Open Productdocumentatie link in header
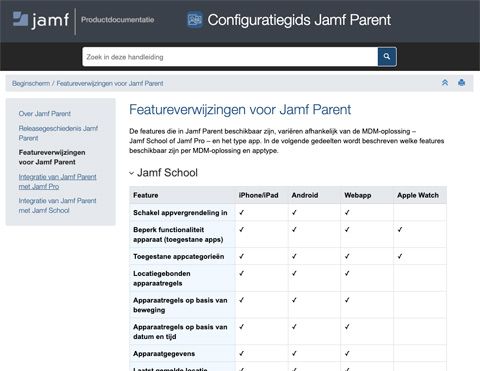Image resolution: width=480 pixels, height=371 pixels. [x=118, y=20]
